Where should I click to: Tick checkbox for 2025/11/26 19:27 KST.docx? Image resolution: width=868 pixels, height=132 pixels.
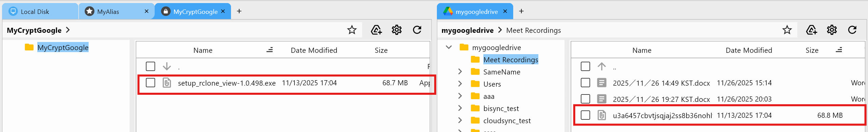tap(585, 99)
